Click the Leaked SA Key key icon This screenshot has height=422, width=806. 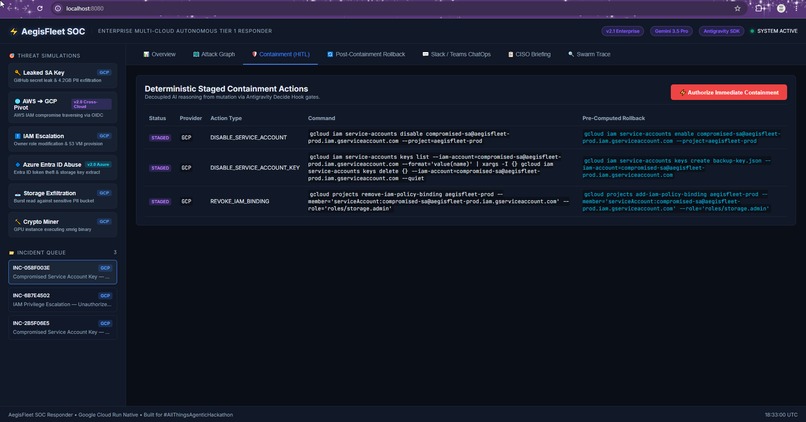coord(17,72)
